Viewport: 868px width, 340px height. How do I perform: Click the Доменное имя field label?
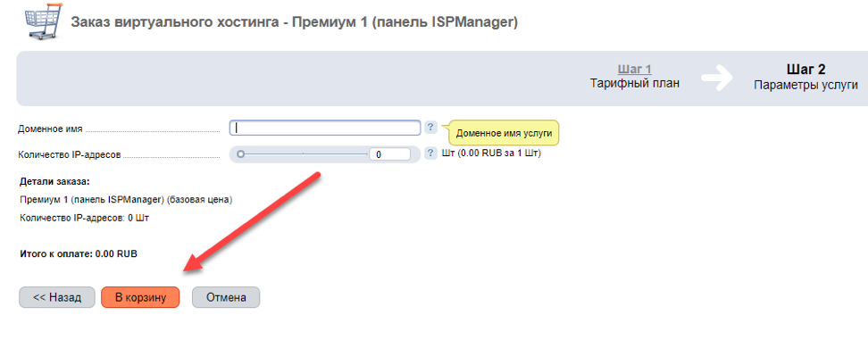click(x=50, y=129)
